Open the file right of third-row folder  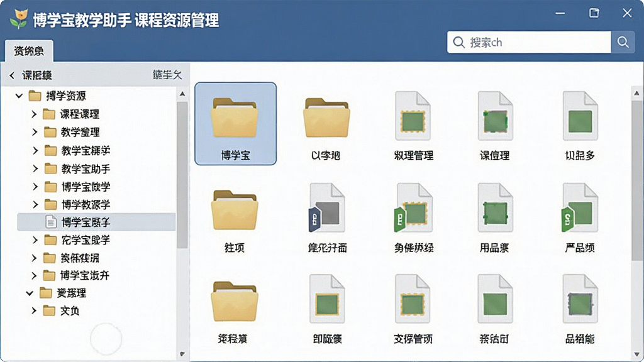(x=327, y=299)
